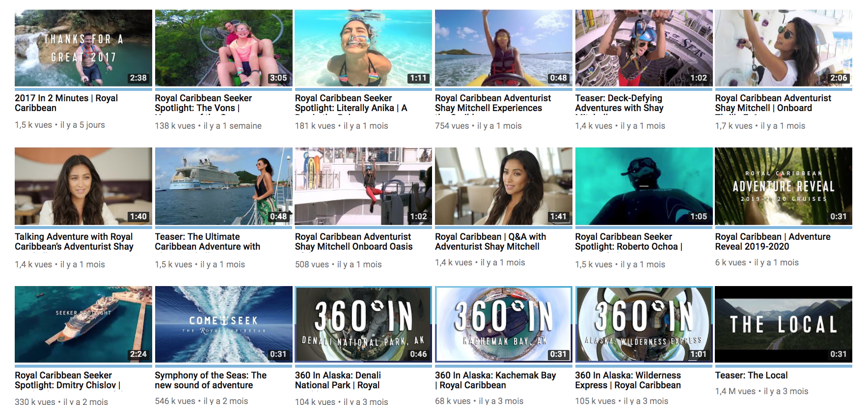Open the 360 Denali National Park thumbnail
The width and height of the screenshot is (868, 405).
pyautogui.click(x=363, y=324)
